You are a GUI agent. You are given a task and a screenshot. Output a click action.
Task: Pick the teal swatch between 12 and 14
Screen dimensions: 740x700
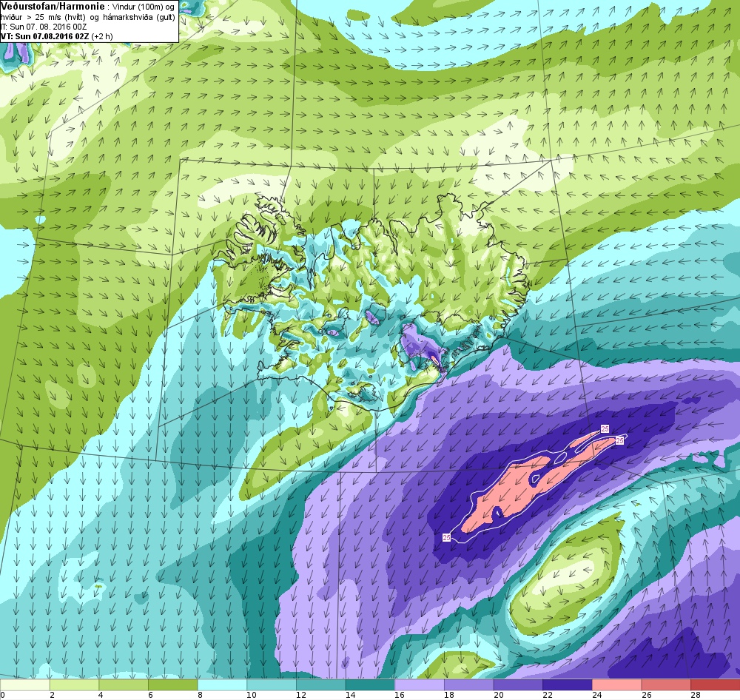click(x=321, y=685)
